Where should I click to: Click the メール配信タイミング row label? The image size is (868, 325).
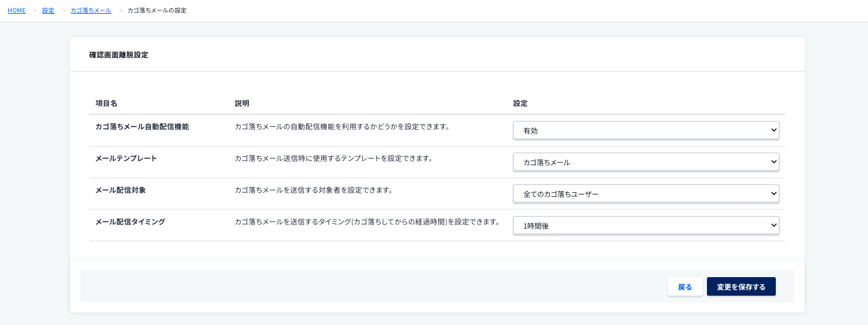[130, 221]
